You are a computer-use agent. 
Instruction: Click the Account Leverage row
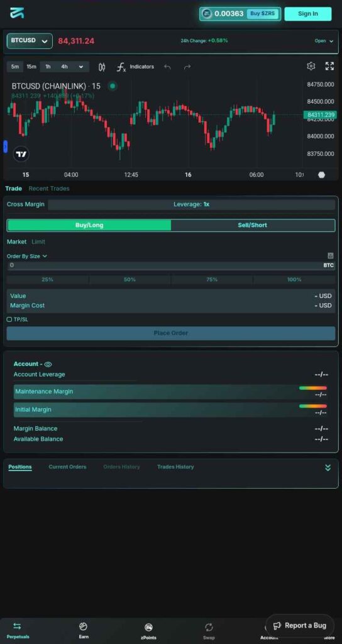coord(171,375)
